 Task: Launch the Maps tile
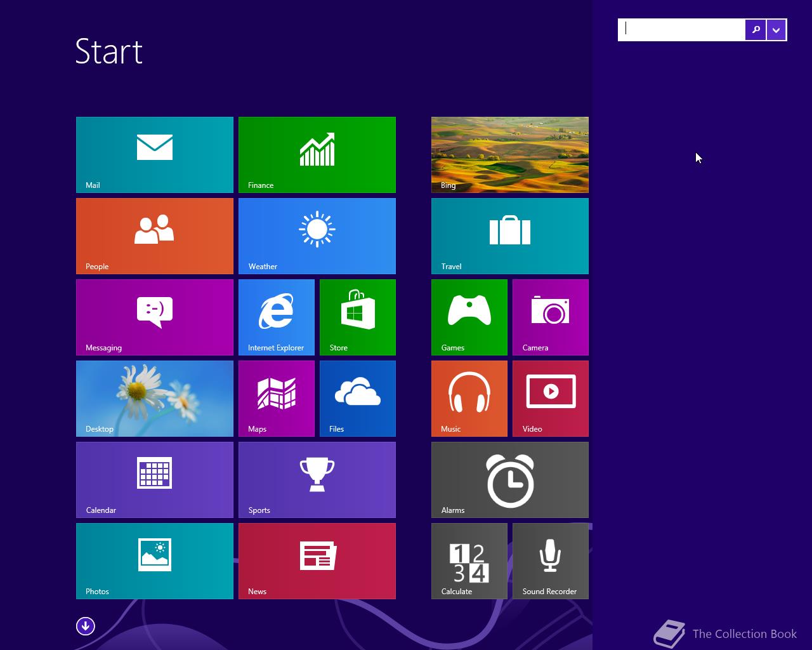coord(277,399)
